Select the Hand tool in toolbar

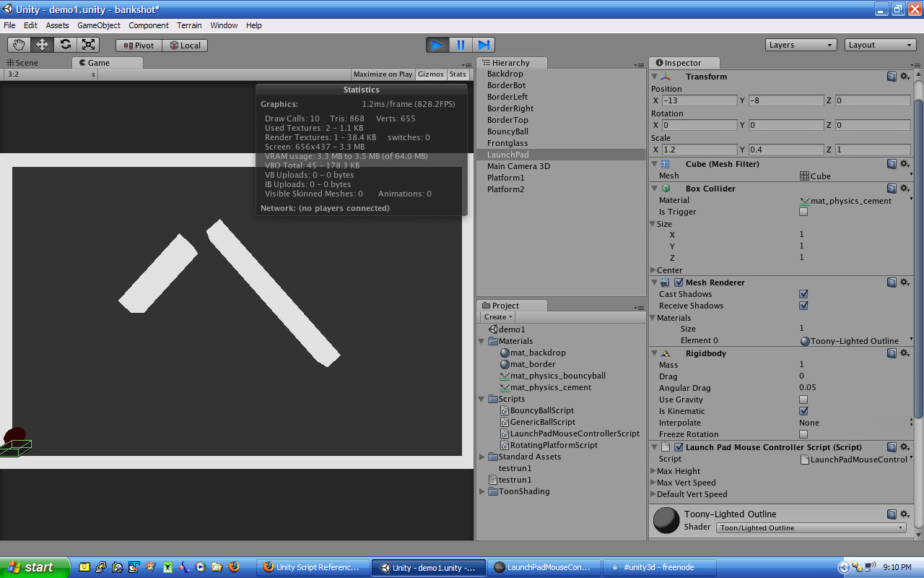19,45
